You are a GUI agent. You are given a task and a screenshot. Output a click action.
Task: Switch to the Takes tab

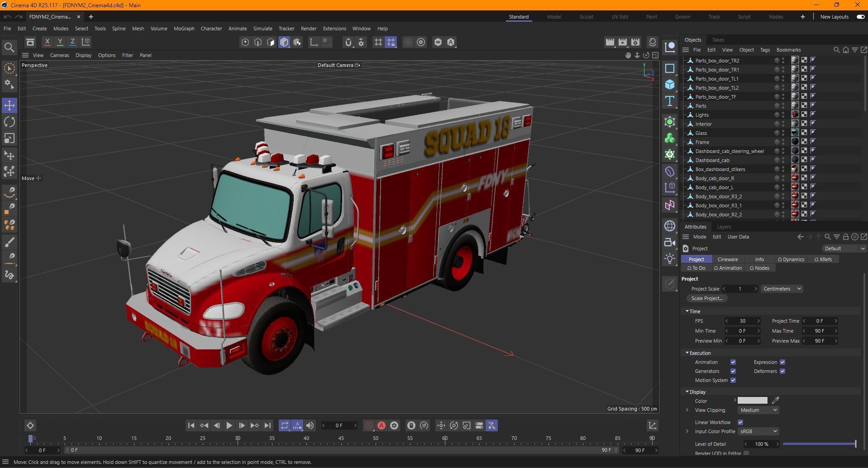coord(718,40)
